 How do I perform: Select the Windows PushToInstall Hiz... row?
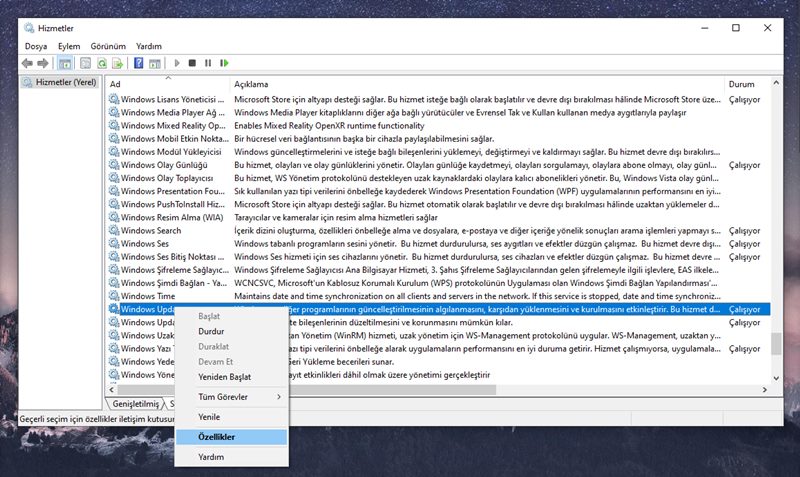(x=439, y=205)
